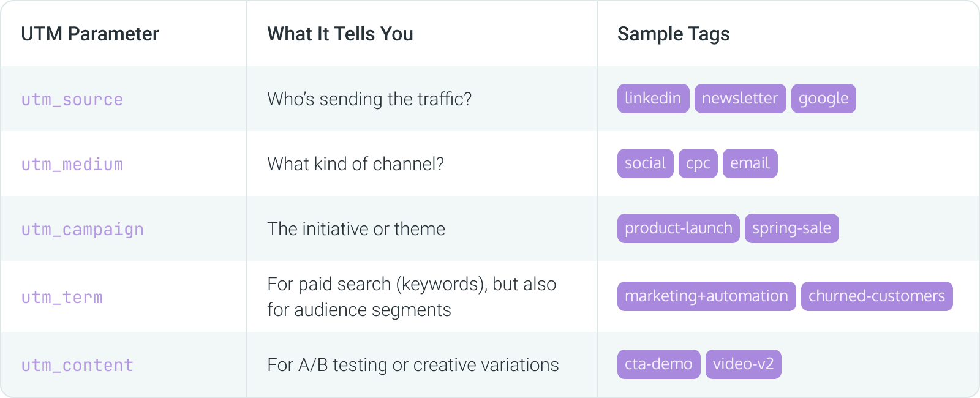Viewport: 980px width, 398px height.
Task: Click the utm_term parameter code
Action: 62,297
